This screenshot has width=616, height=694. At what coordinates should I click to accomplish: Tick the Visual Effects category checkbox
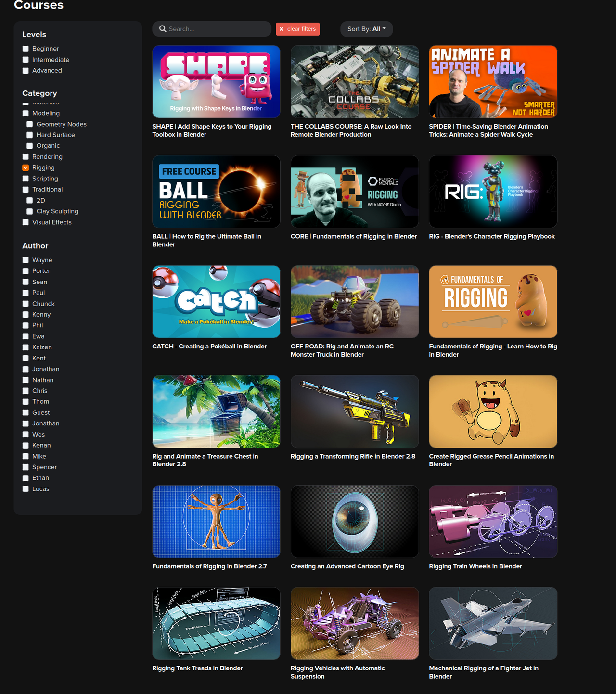pos(26,222)
